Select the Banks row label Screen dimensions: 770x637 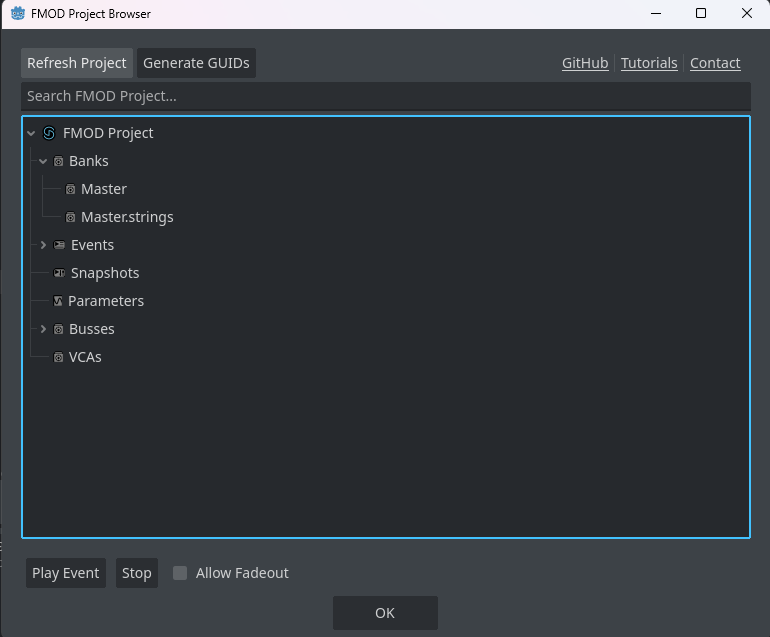(89, 161)
